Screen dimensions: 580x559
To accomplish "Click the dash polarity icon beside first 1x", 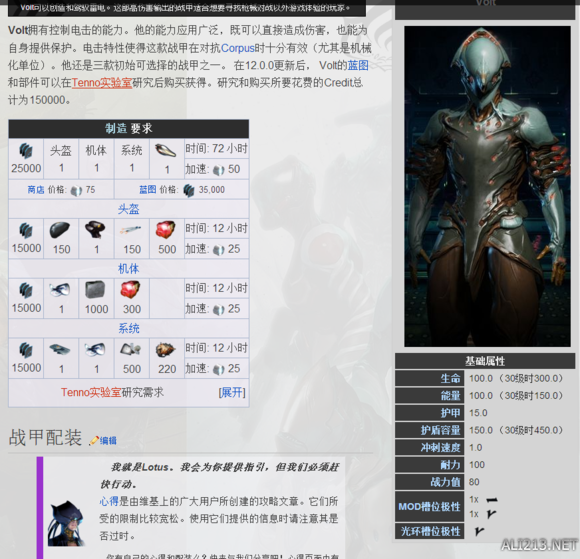I will [x=492, y=500].
